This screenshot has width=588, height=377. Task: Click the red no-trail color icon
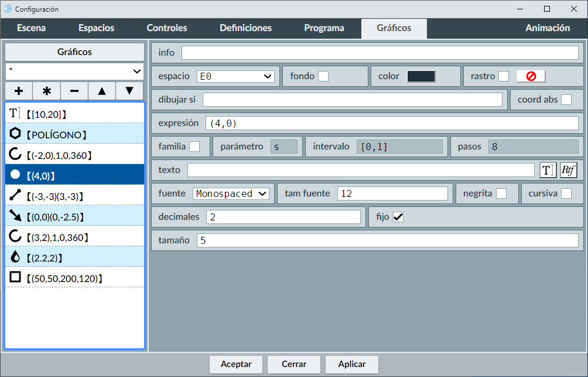531,76
